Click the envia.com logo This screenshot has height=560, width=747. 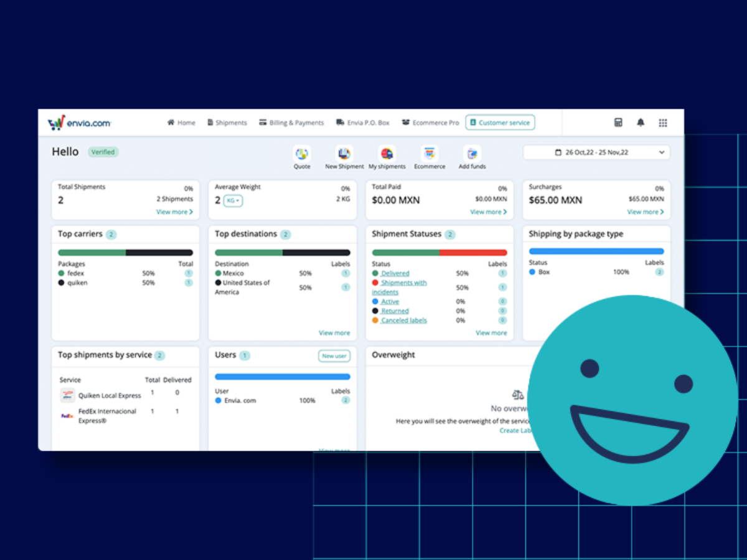[79, 123]
